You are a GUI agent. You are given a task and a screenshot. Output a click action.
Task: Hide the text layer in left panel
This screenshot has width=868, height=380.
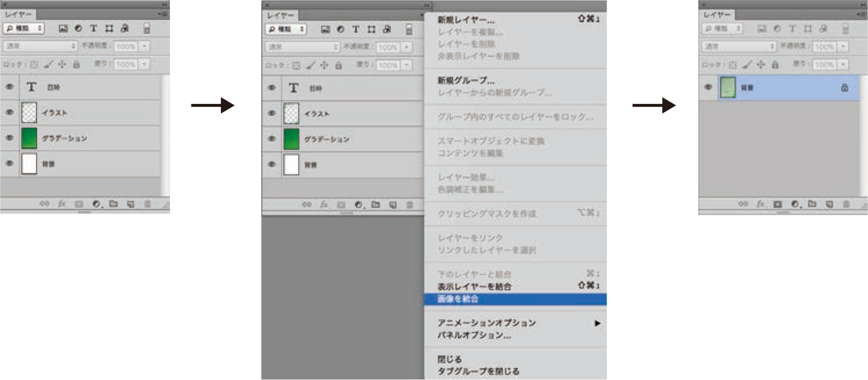9,87
